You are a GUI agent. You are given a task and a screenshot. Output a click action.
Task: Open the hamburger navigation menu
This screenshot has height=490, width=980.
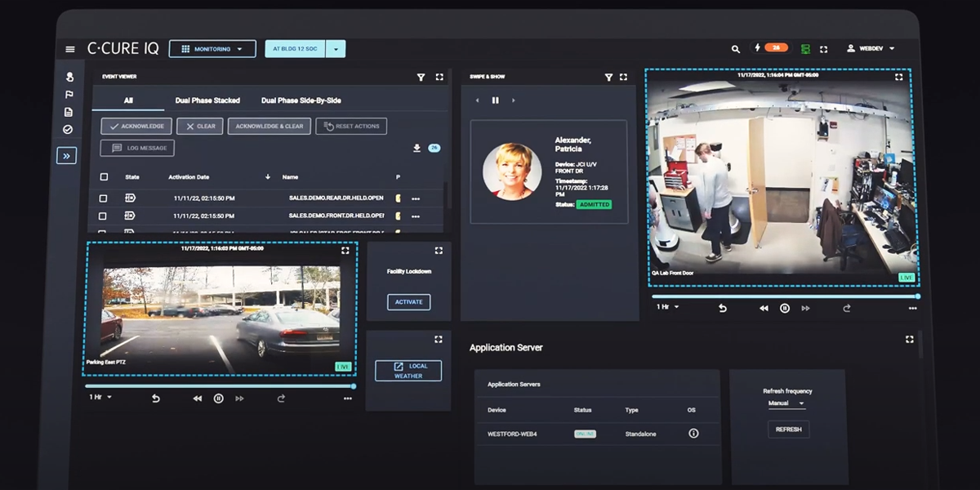coord(70,49)
